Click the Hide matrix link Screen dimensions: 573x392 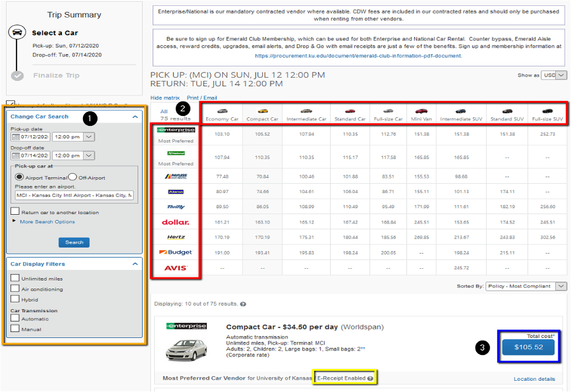[165, 98]
